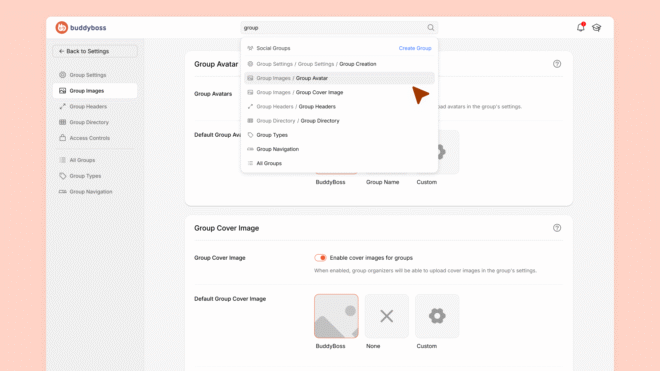
Task: Select Group Navigation search result
Action: tap(339, 149)
